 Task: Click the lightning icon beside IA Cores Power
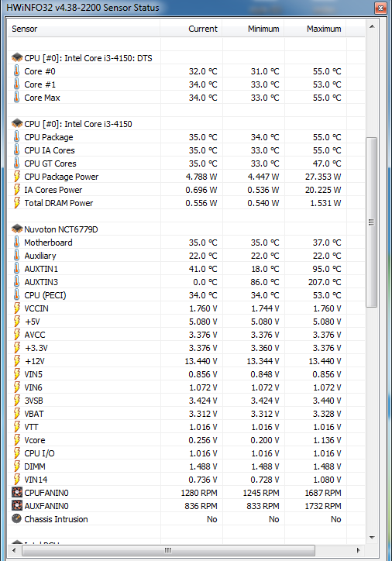pos(17,190)
